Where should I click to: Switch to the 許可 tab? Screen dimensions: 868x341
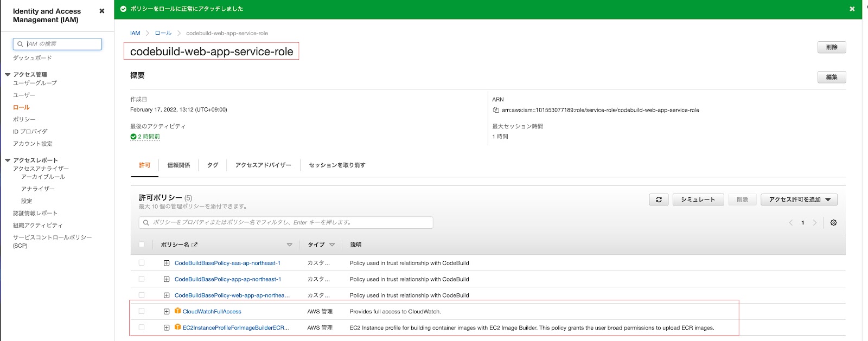[x=145, y=165]
